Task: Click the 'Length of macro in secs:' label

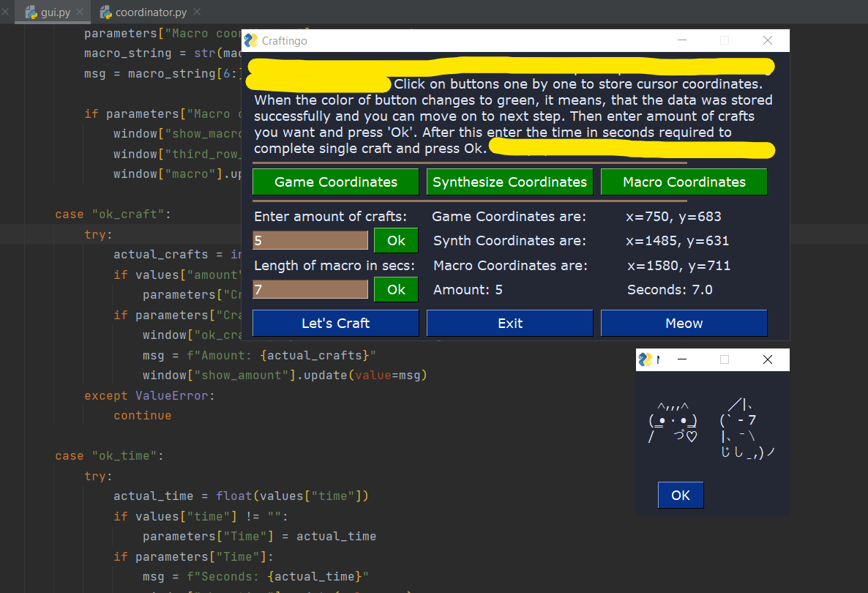Action: pos(334,266)
